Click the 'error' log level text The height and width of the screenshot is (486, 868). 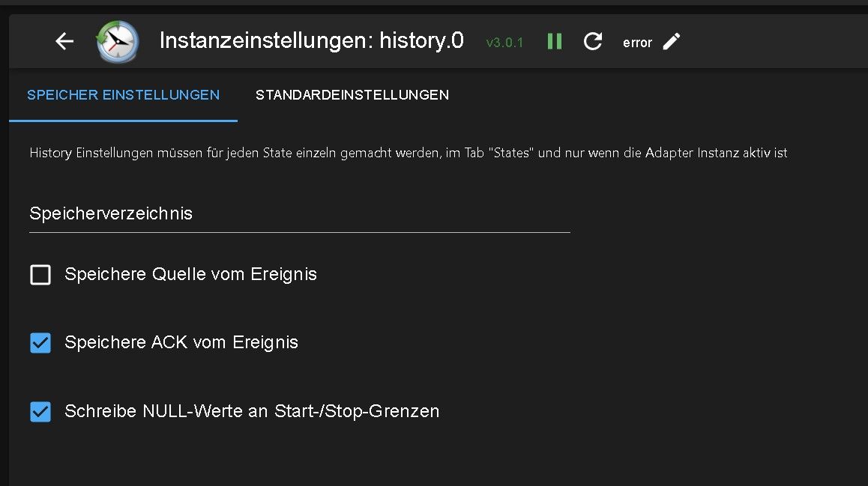click(x=637, y=43)
